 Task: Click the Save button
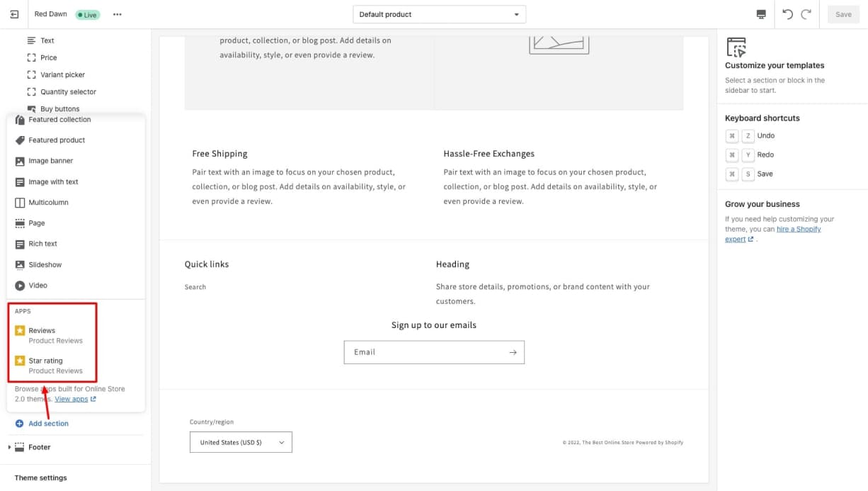pos(843,14)
